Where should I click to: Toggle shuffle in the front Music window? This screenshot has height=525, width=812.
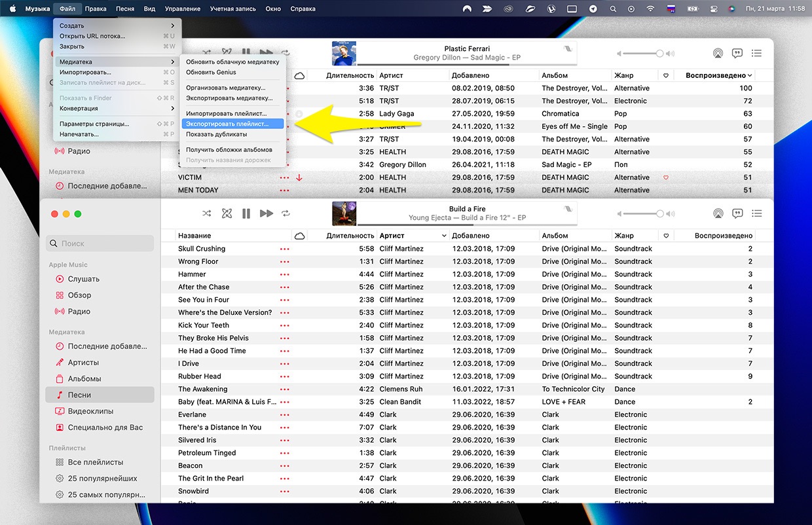207,213
